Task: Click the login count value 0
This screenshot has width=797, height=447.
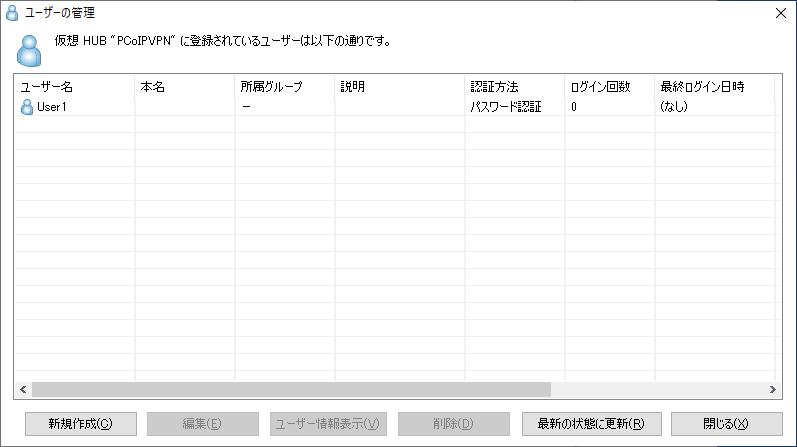Action: (574, 107)
